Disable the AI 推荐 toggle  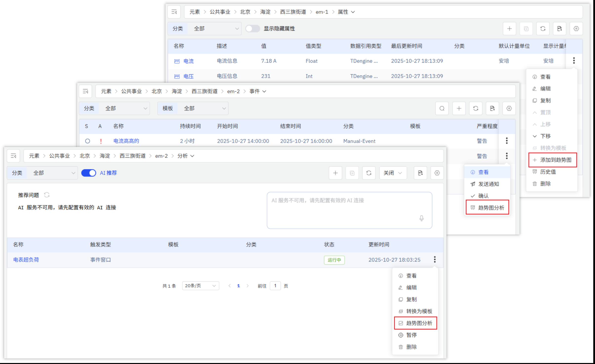coord(89,173)
